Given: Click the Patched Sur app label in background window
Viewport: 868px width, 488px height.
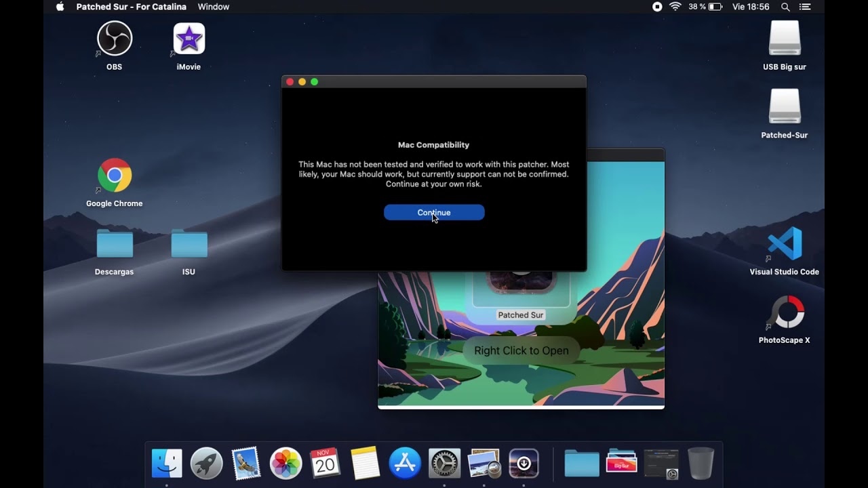Looking at the screenshot, I should pyautogui.click(x=521, y=315).
